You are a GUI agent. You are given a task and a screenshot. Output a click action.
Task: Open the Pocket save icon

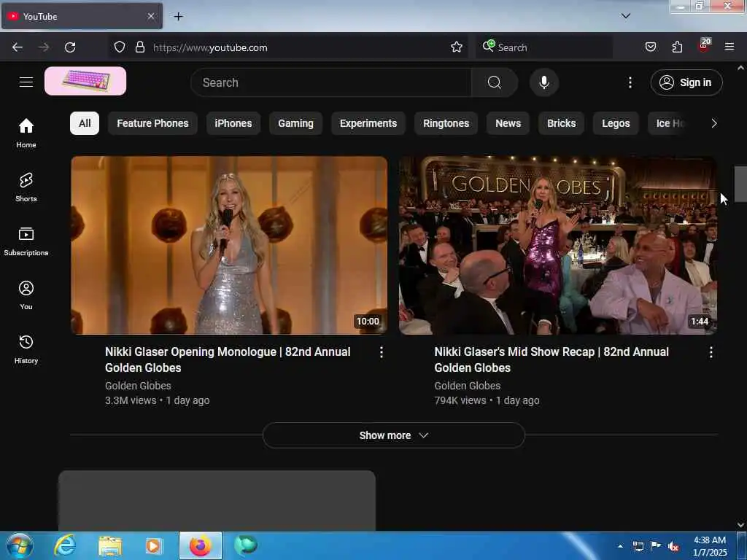650,47
